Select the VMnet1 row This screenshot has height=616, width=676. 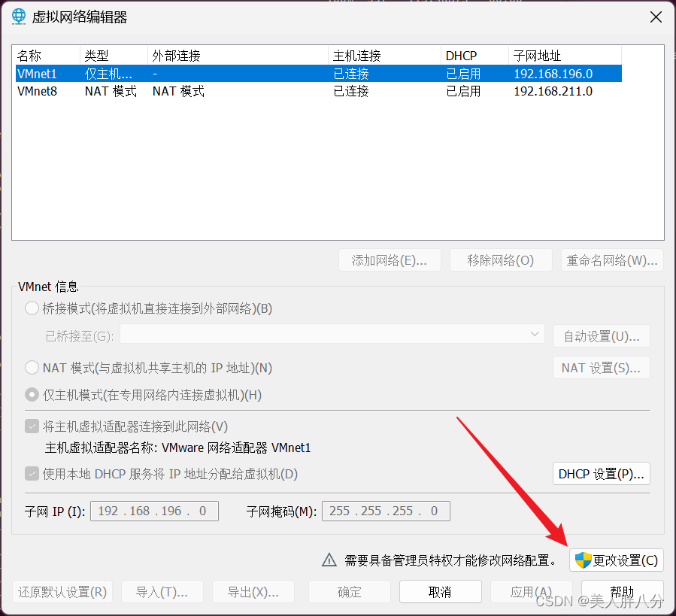(x=319, y=74)
